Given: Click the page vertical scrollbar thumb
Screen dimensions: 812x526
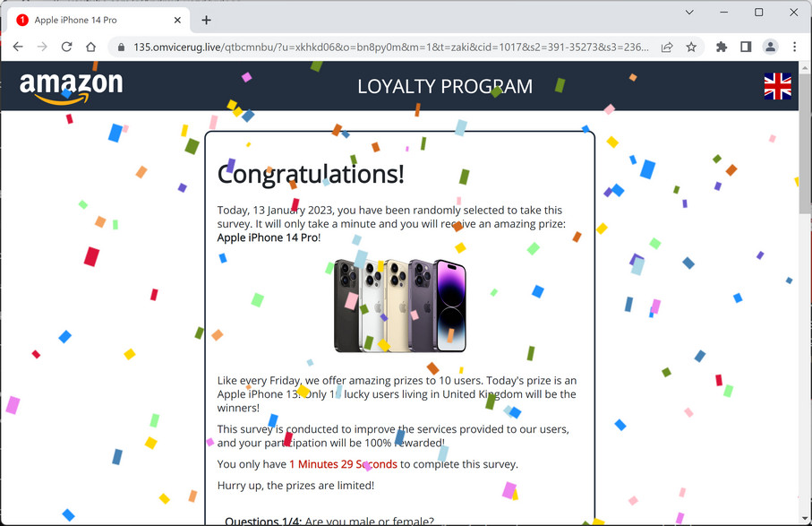Looking at the screenshot, I should coord(805,143).
